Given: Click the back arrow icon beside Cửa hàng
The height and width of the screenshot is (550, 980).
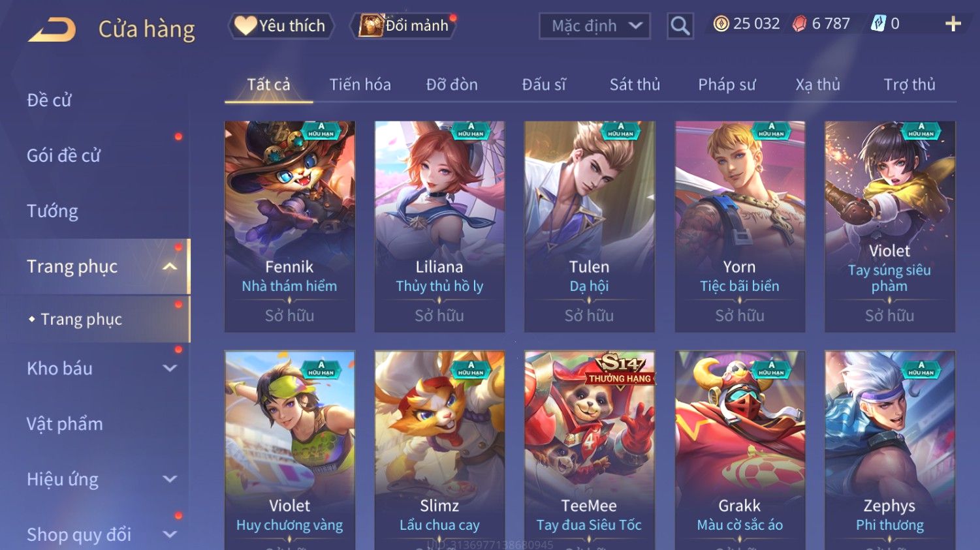Looking at the screenshot, I should pyautogui.click(x=52, y=29).
